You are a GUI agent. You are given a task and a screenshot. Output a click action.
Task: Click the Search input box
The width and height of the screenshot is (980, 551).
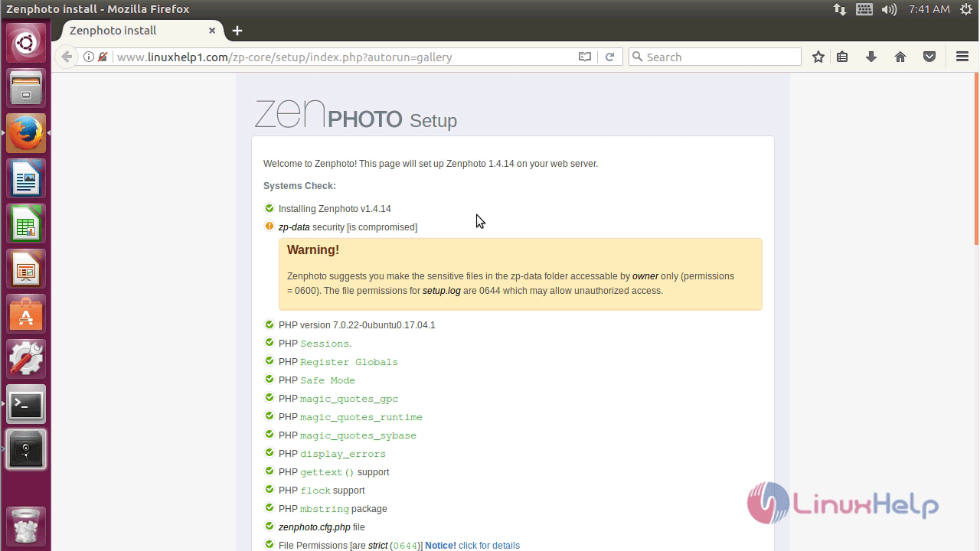point(715,57)
